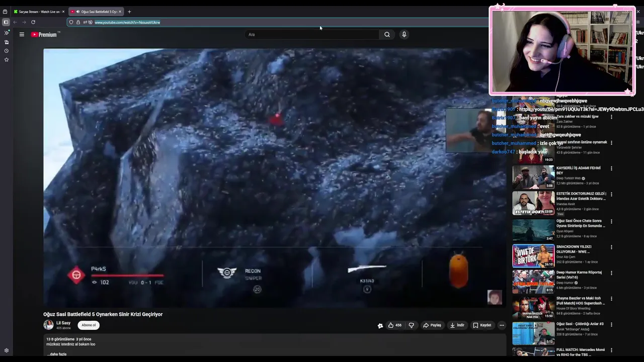Like the video with thumbs up 456

395,325
